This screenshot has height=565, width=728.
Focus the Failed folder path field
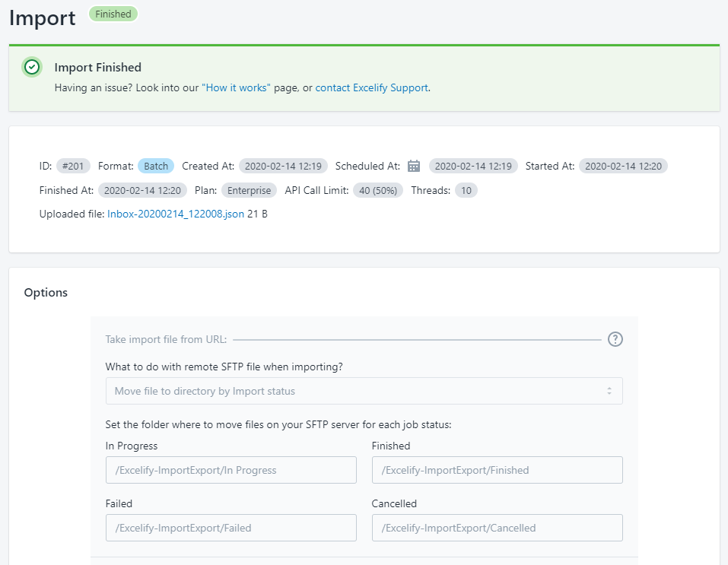click(230, 528)
